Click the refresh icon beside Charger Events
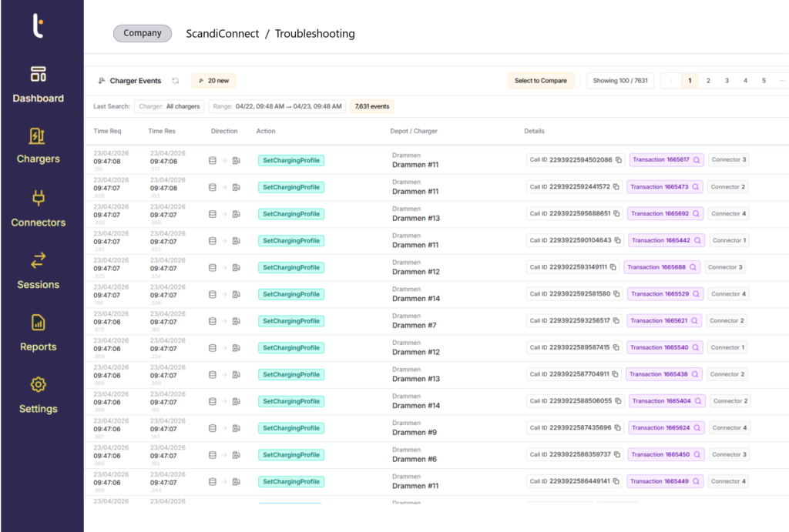The width and height of the screenshot is (789, 532). point(176,81)
